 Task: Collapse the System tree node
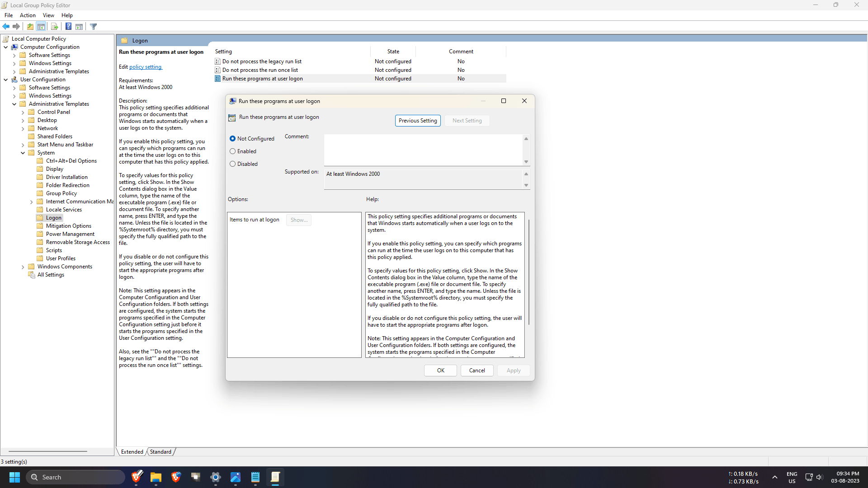[x=23, y=153]
